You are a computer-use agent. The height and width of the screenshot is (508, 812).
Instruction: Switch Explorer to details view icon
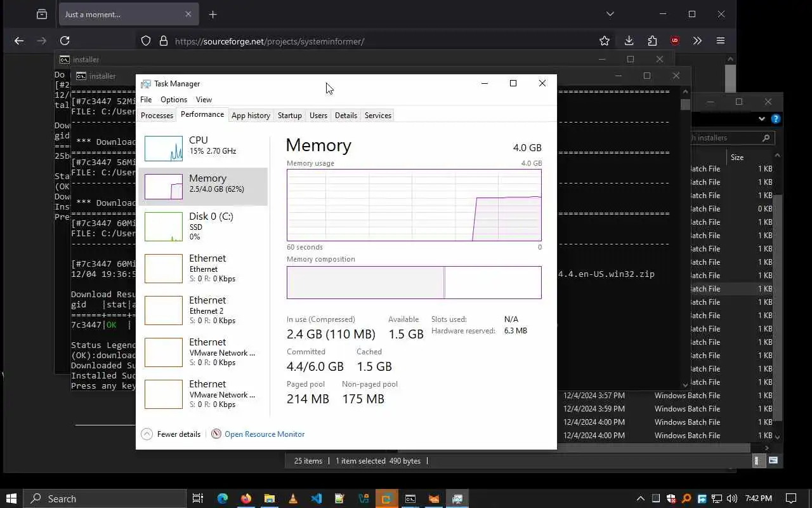pyautogui.click(x=756, y=461)
